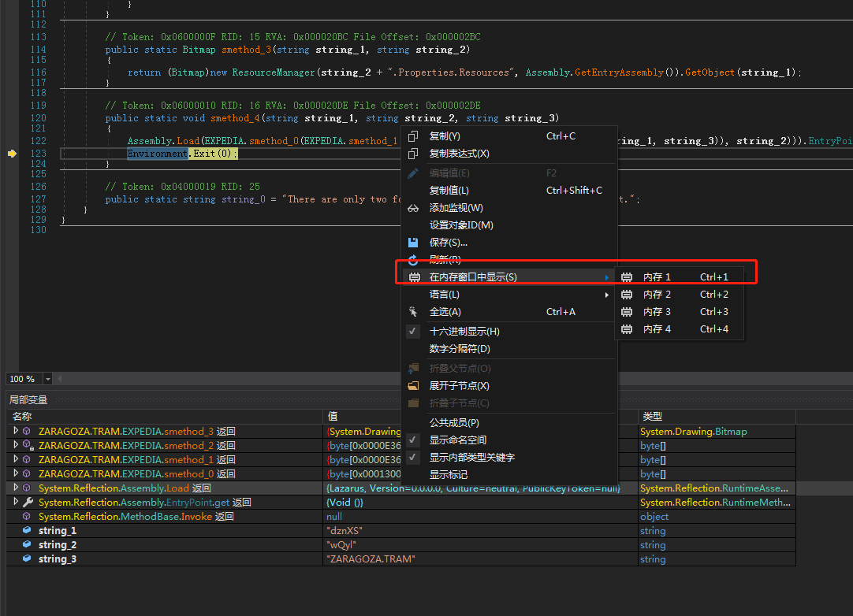Click the 局部变量 panel title
The image size is (853, 616).
pyautogui.click(x=28, y=400)
